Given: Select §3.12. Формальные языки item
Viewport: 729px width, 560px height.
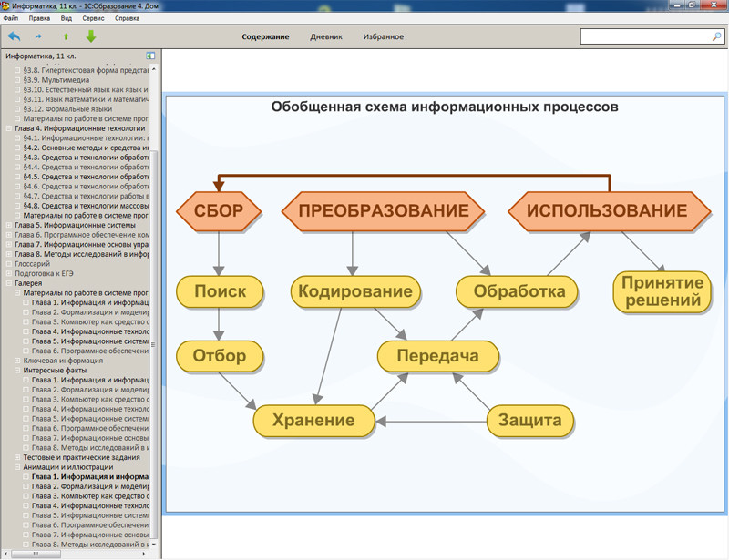Looking at the screenshot, I should pyautogui.click(x=67, y=109).
